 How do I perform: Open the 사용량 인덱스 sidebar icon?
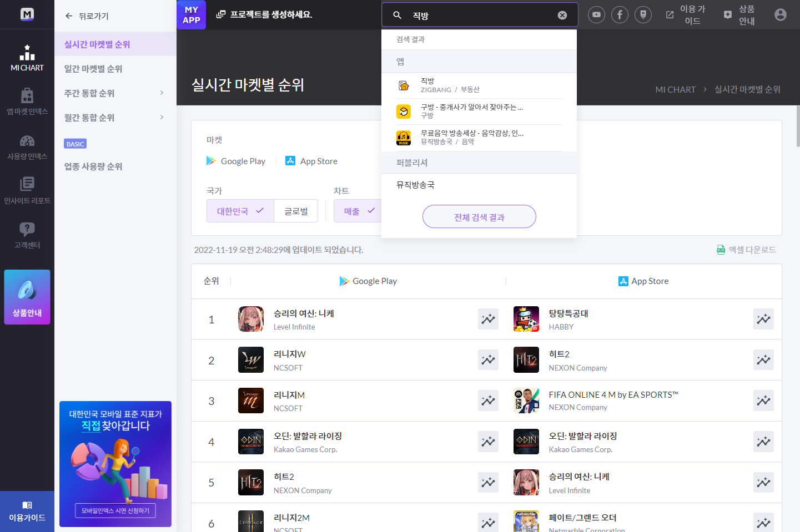coord(27,147)
